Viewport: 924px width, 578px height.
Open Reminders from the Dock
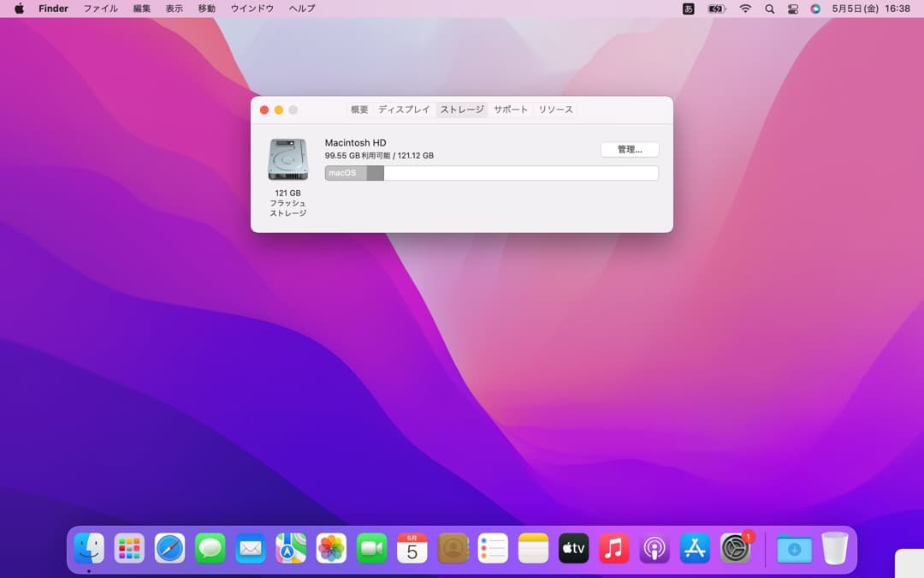492,549
